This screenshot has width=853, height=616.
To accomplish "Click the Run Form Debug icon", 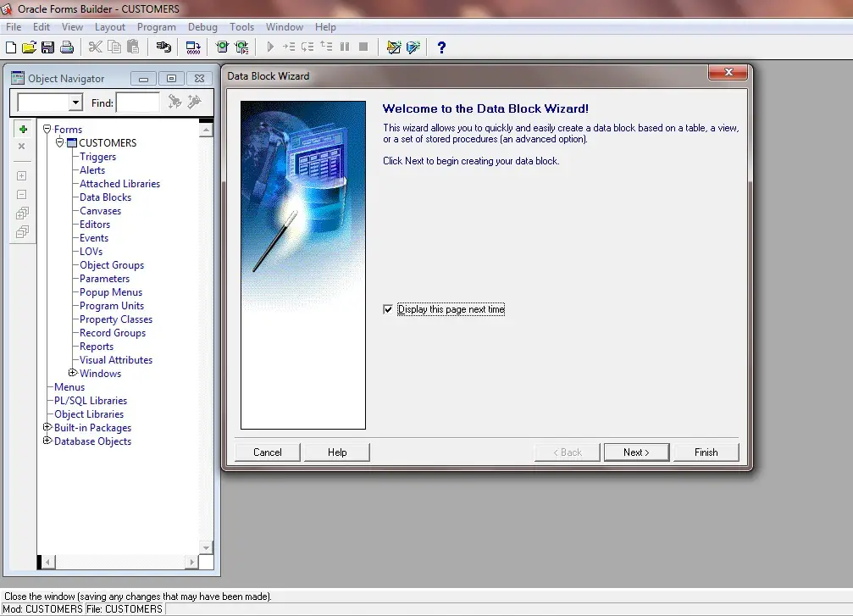I will tap(241, 47).
